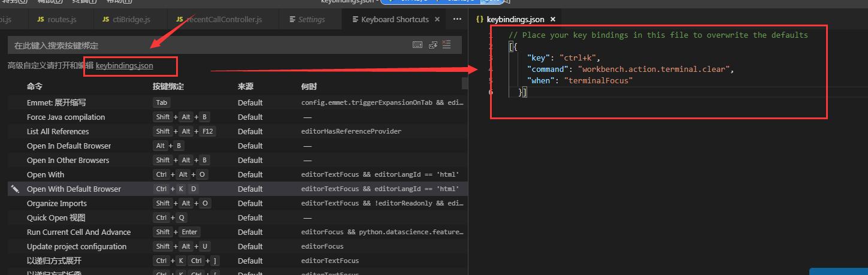The image size is (868, 275).
Task: Click the Tab keybinding for Emmet
Action: (x=162, y=102)
